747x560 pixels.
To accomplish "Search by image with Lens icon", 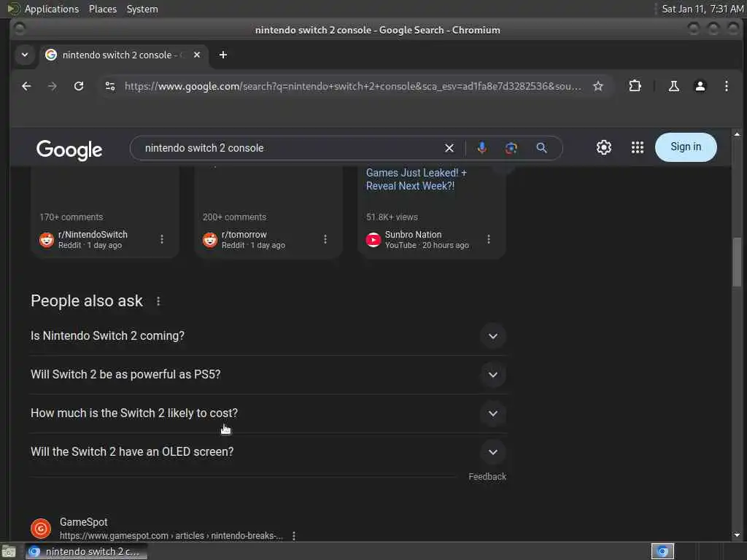I will [x=511, y=148].
